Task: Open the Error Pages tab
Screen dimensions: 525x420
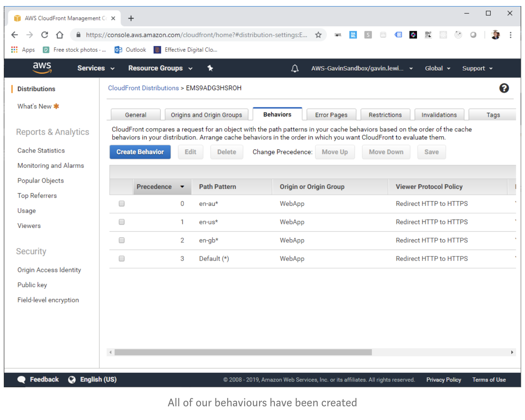Action: click(331, 115)
